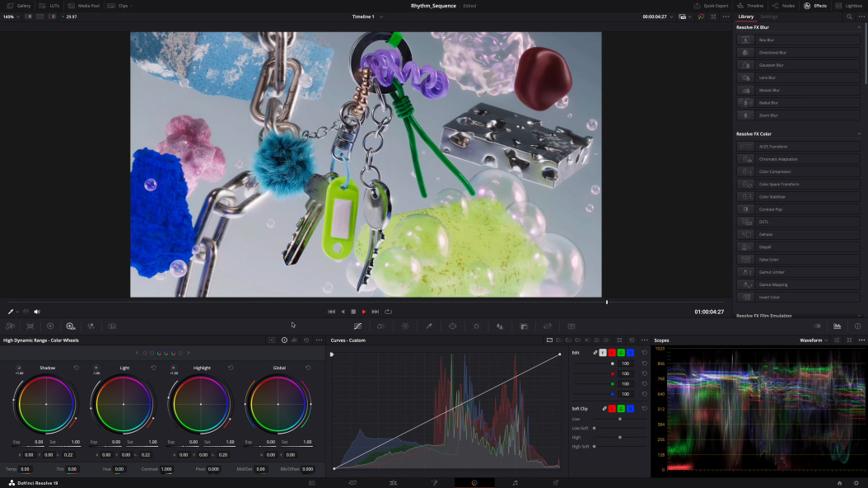Viewport: 868px width, 488px height.
Task: Select the blue Soft Clip channel swatch
Action: [x=631, y=409]
